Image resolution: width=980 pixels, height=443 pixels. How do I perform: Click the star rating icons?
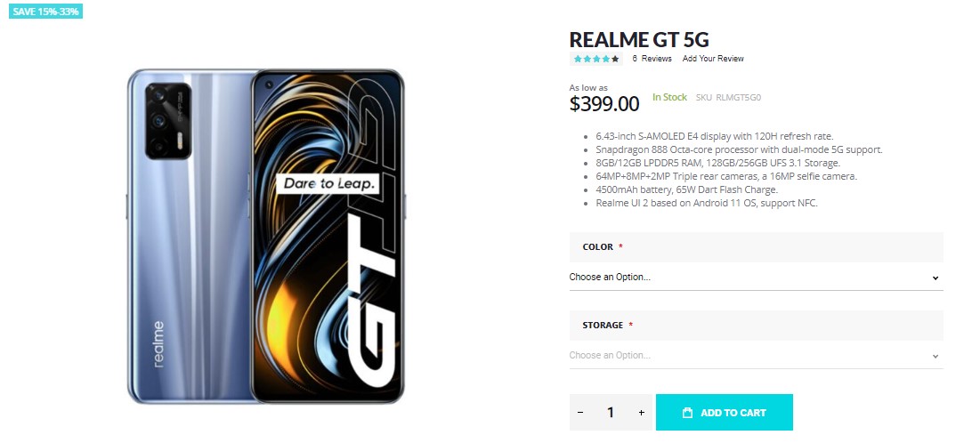pyautogui.click(x=596, y=59)
